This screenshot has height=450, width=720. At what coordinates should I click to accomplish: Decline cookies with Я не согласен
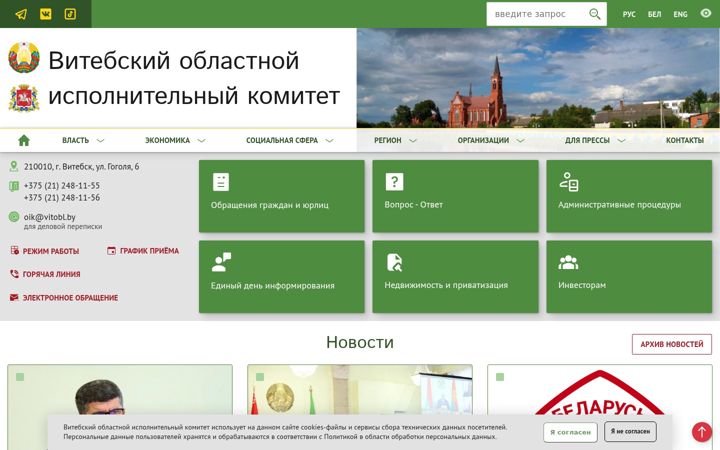coord(630,432)
